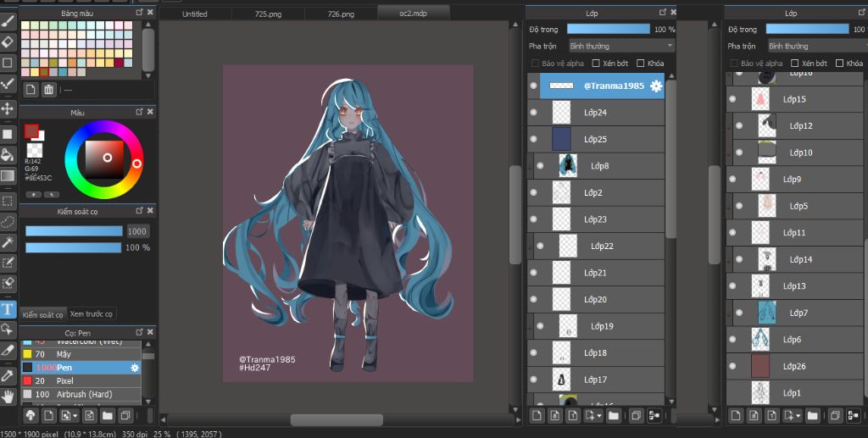The width and height of the screenshot is (868, 438).
Task: Toggle visibility of layer Lớp26
Action: coord(733,366)
